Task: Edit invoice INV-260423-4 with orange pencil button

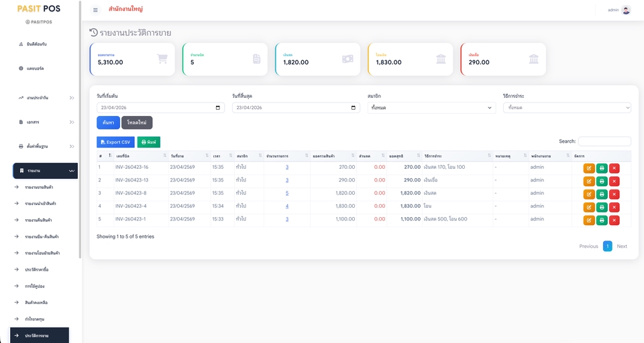Action: click(x=588, y=207)
